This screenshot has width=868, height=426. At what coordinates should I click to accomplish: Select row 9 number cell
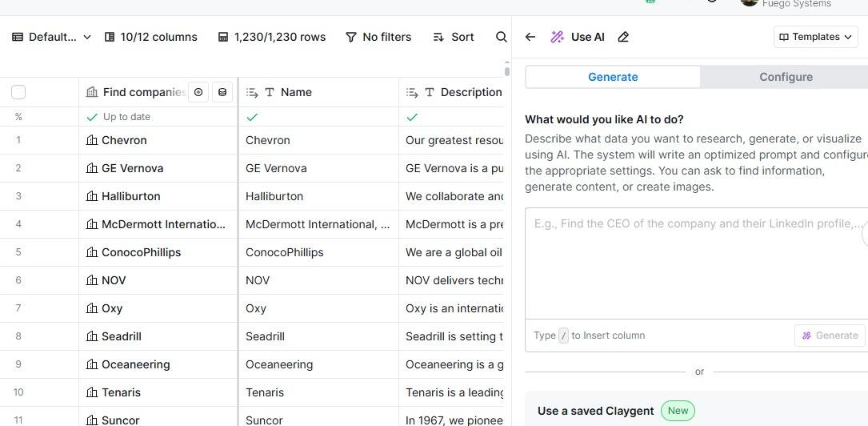[18, 364]
